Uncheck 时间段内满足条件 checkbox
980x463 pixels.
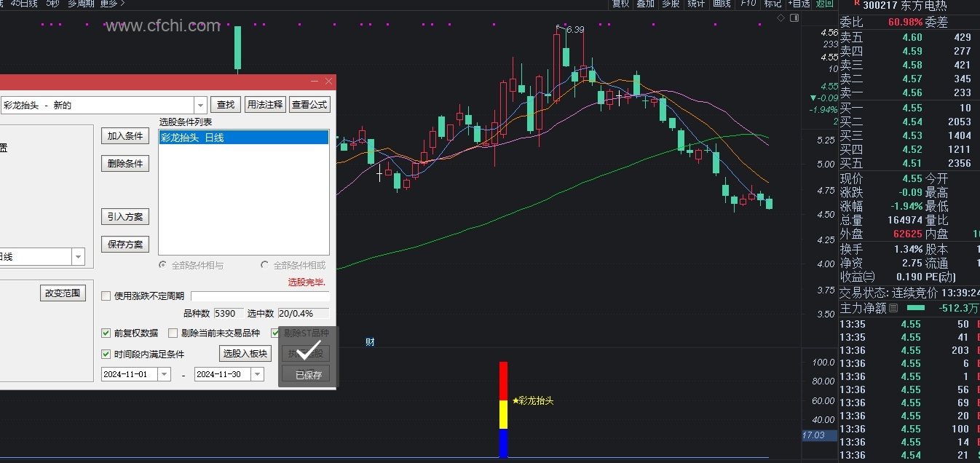point(106,354)
